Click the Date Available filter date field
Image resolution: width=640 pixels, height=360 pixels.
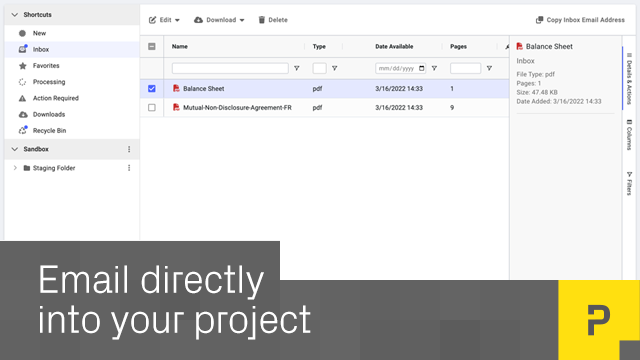(x=400, y=68)
